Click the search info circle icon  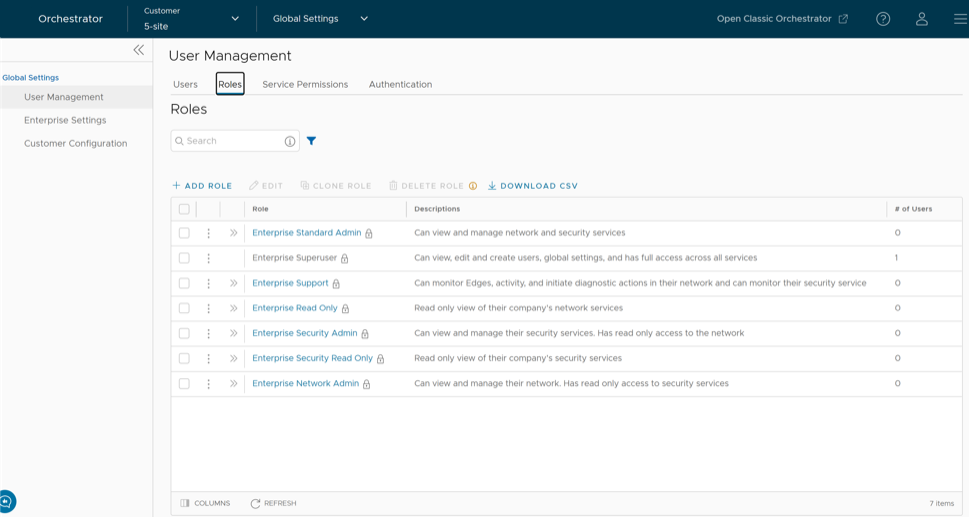pyautogui.click(x=290, y=141)
